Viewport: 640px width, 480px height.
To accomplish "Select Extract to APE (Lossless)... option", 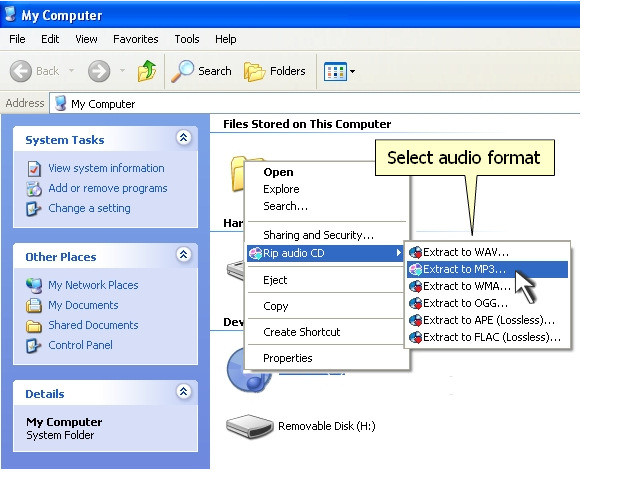I will 487,320.
